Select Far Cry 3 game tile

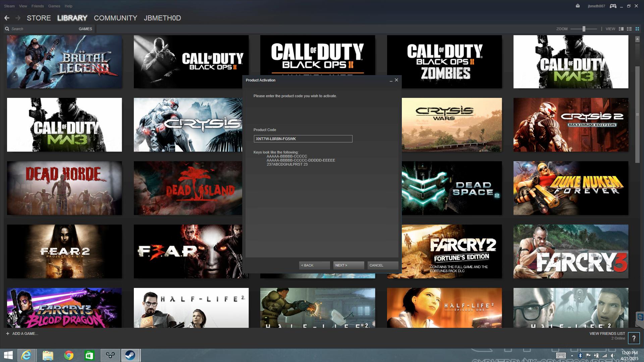(x=571, y=251)
